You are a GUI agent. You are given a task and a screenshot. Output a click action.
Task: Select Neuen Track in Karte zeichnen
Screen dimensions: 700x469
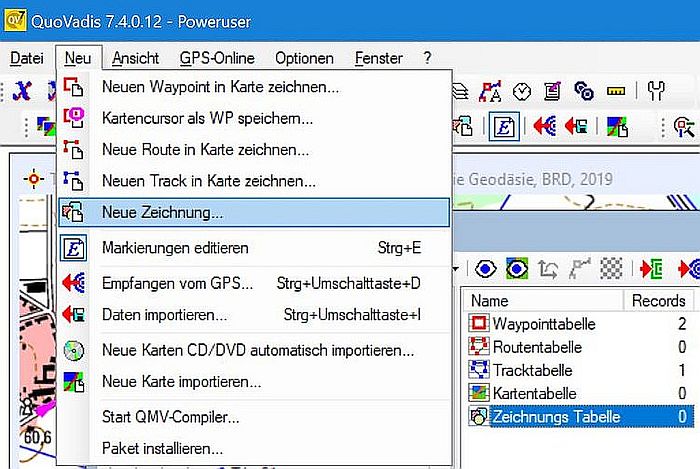point(254,181)
